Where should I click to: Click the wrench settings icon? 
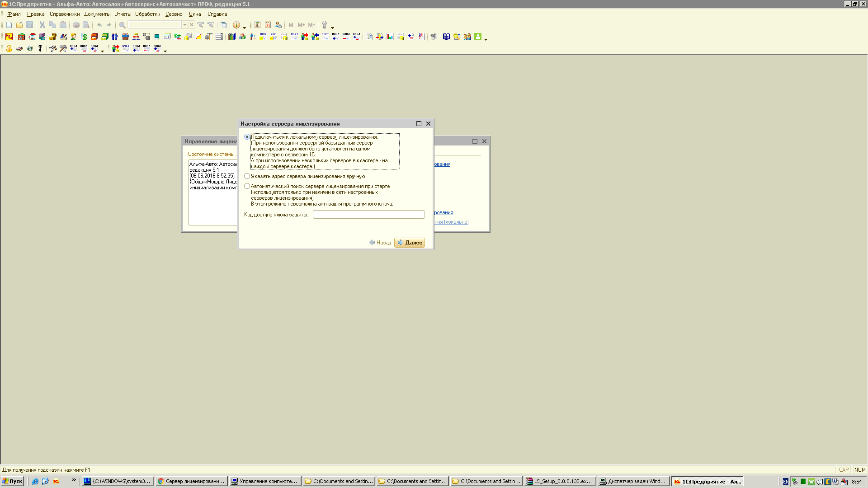click(325, 25)
